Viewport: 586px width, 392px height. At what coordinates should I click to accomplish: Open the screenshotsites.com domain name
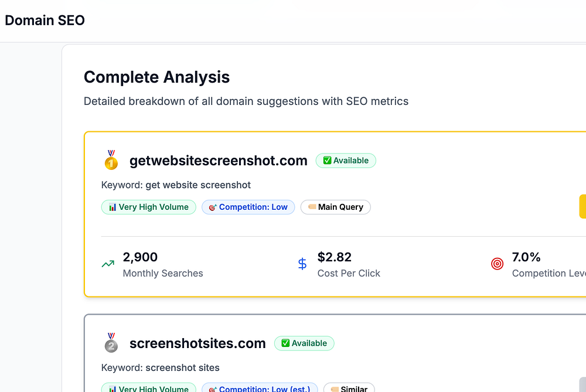click(x=197, y=343)
